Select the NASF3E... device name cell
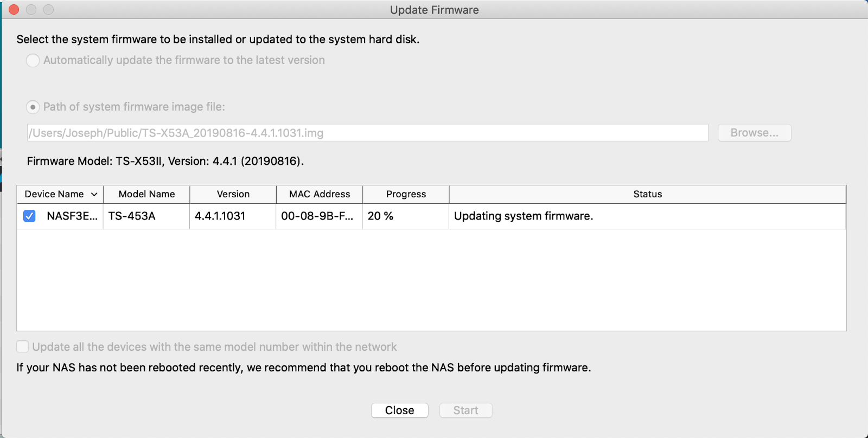The width and height of the screenshot is (868, 438). click(x=72, y=216)
